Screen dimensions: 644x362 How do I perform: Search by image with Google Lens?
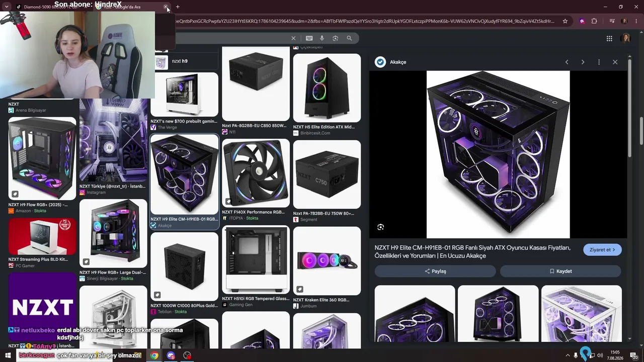(335, 38)
